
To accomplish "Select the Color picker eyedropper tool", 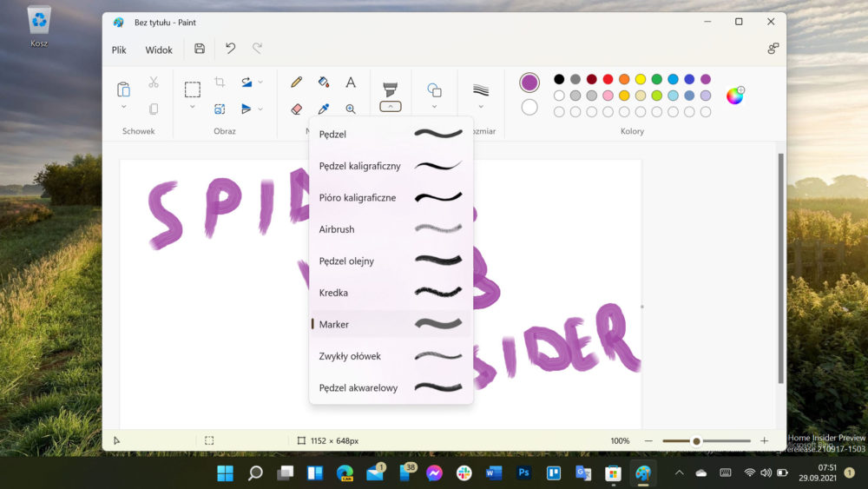I will (x=324, y=109).
